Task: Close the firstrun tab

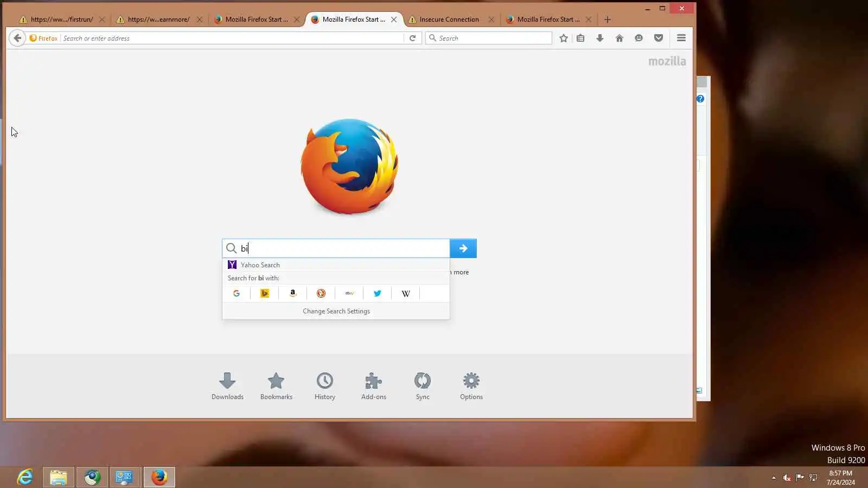Action: (102, 20)
